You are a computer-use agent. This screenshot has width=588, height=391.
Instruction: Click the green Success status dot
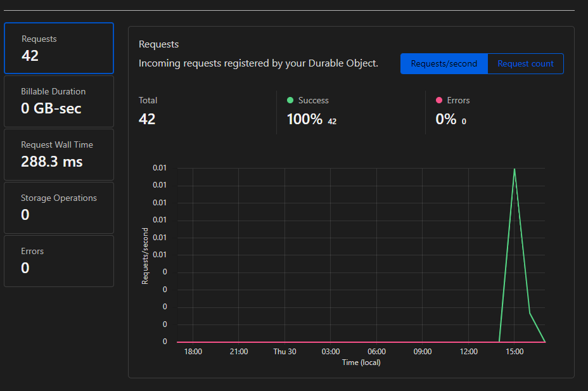(x=290, y=100)
